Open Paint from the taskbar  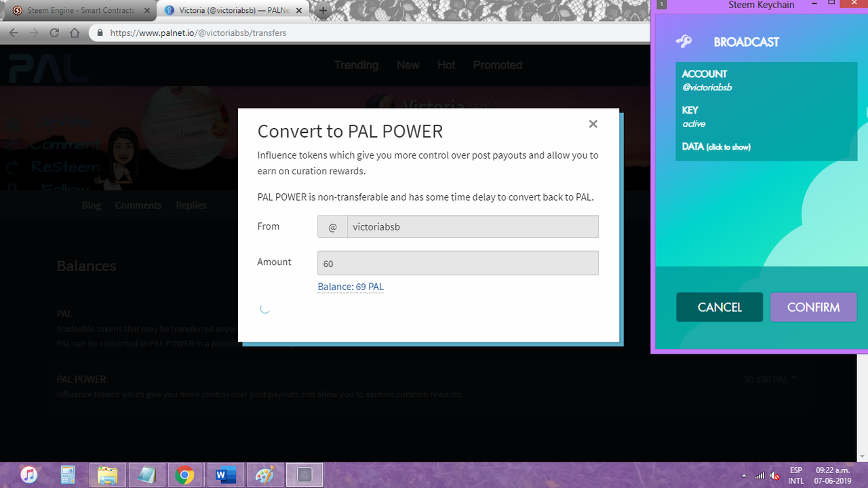click(263, 475)
